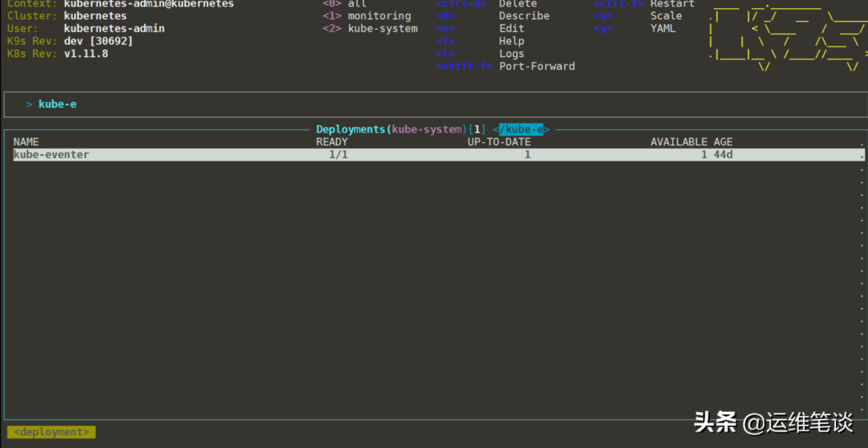
Task: Click the K8s Rev v1.11.8 value
Action: click(86, 54)
